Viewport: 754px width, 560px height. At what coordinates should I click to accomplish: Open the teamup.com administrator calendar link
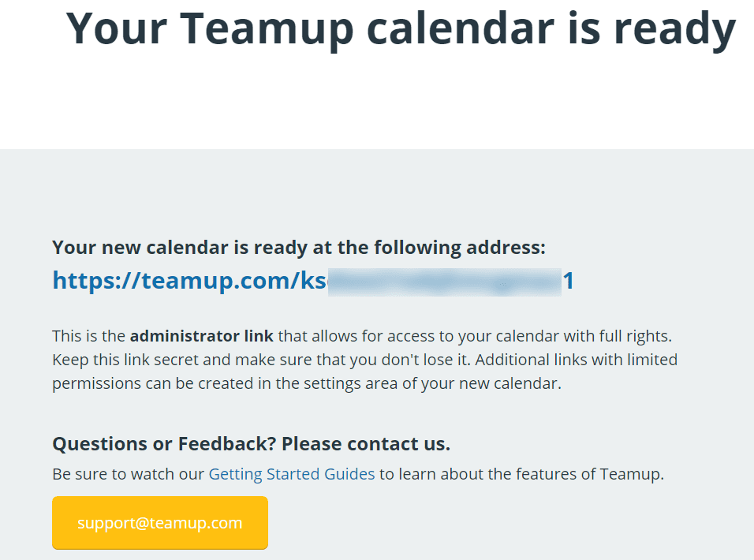pos(313,281)
